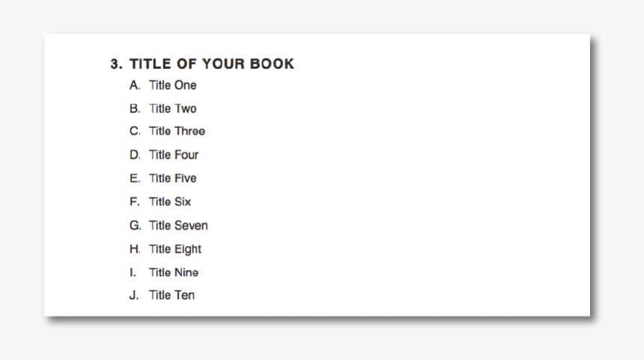Select the "Title One" list entry
The image size is (644, 360).
pos(172,85)
